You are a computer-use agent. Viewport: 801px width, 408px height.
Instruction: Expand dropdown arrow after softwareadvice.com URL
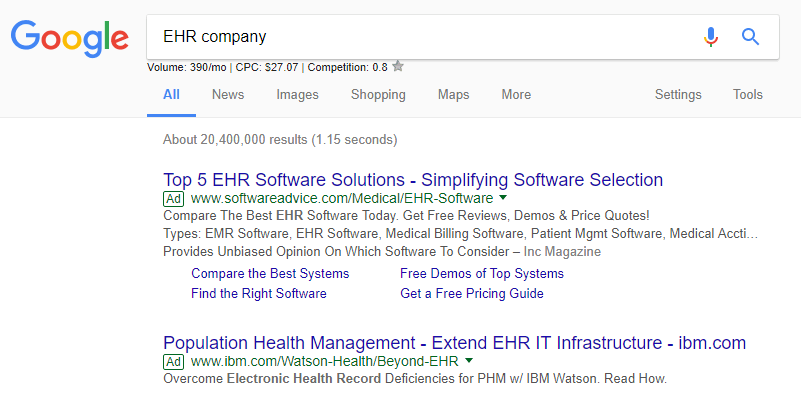tap(503, 198)
